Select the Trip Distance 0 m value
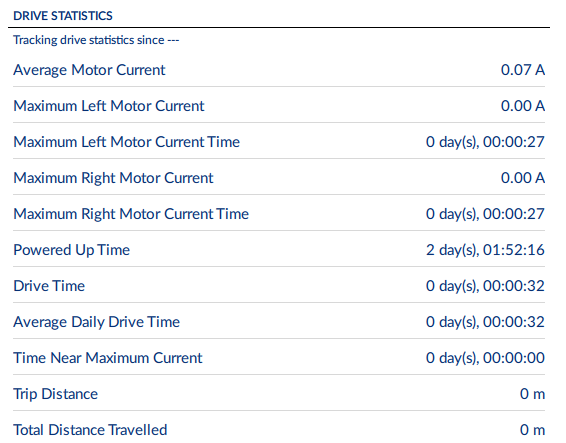 [x=532, y=394]
